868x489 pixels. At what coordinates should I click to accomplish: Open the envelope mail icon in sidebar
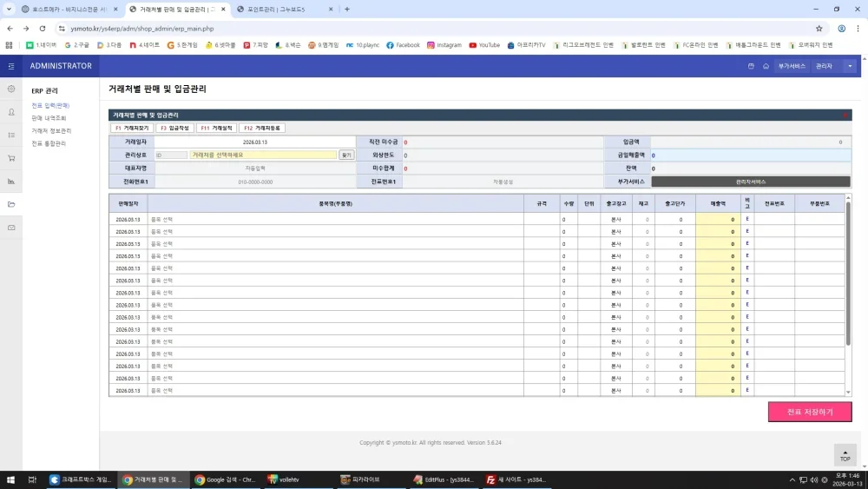[x=11, y=228]
